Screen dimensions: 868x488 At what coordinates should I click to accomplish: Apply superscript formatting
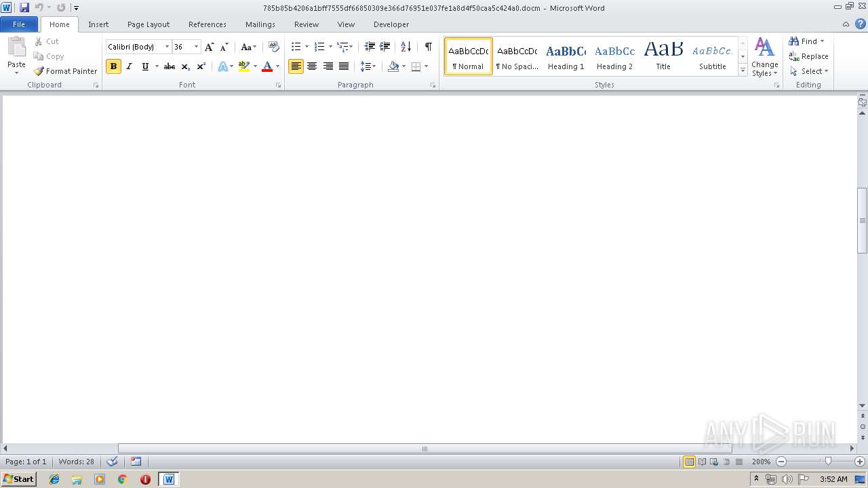201,66
